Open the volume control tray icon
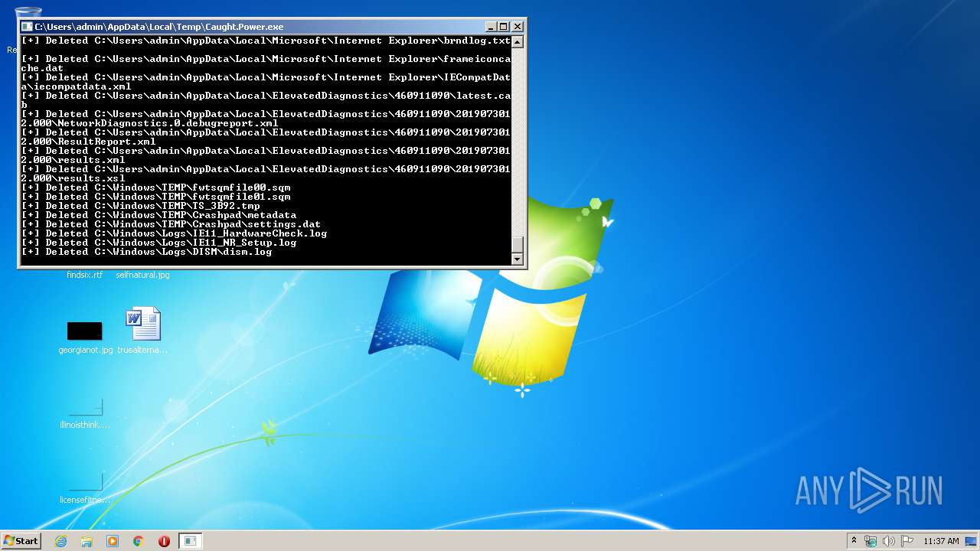980x551 pixels. click(889, 541)
